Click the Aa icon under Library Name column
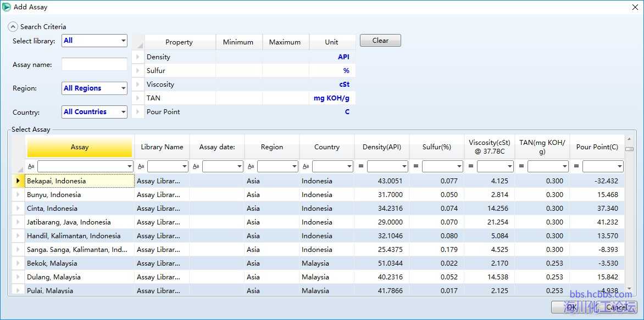Screen dimensions: 644x320 click(141, 166)
